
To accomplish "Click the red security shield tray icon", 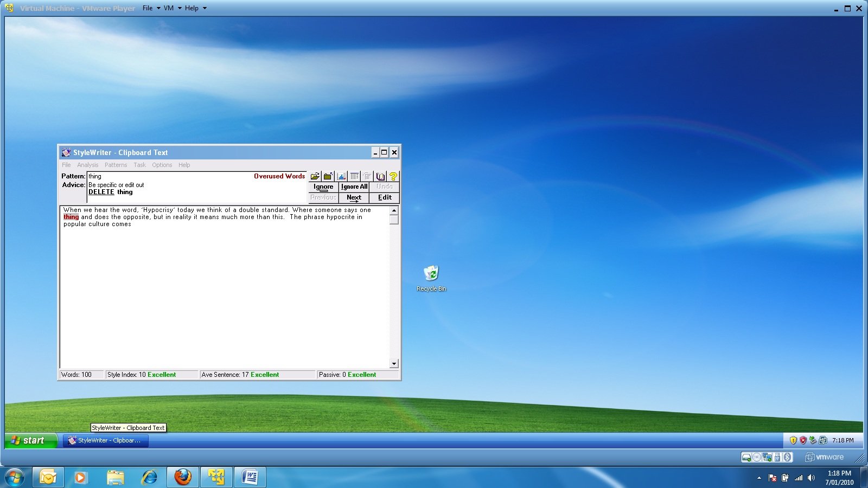I will tap(803, 440).
